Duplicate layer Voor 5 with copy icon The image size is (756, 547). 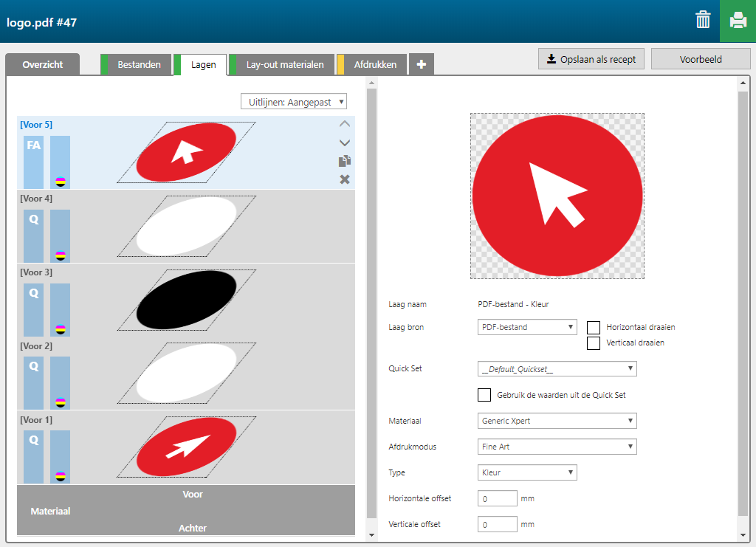click(x=344, y=161)
